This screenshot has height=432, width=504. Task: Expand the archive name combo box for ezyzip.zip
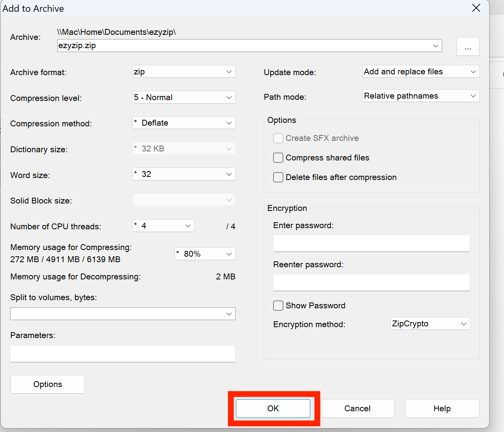(435, 45)
